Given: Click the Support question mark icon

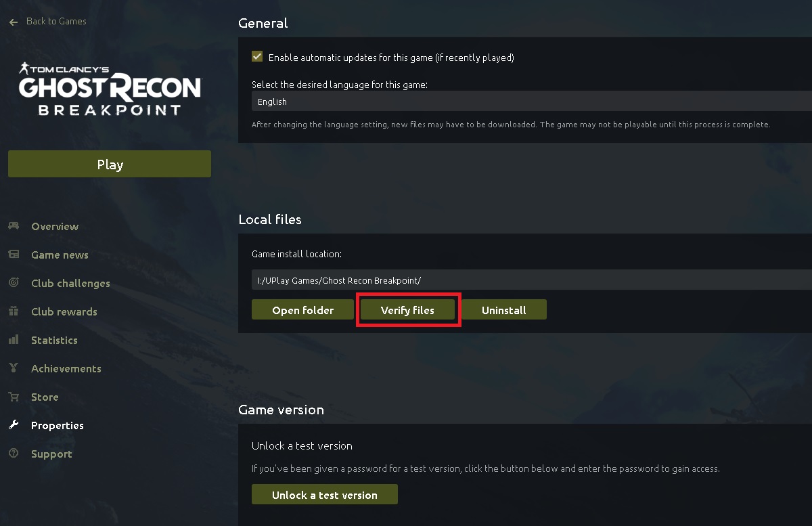Looking at the screenshot, I should 14,454.
